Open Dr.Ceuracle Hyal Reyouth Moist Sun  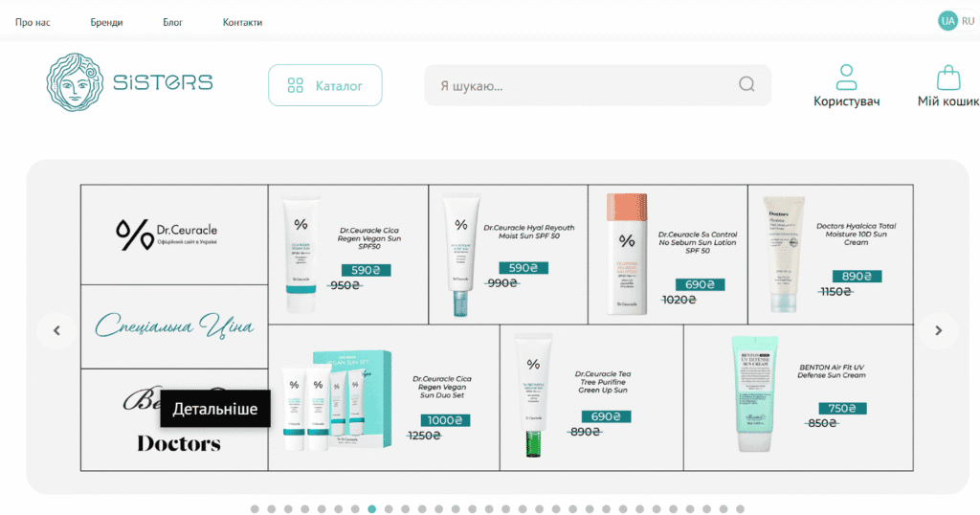click(x=528, y=232)
